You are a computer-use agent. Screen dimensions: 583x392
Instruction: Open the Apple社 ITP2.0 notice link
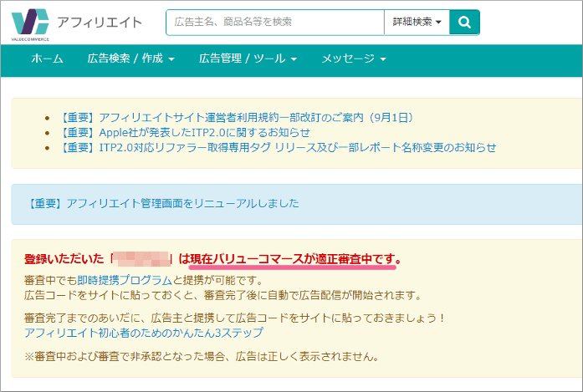pos(185,132)
